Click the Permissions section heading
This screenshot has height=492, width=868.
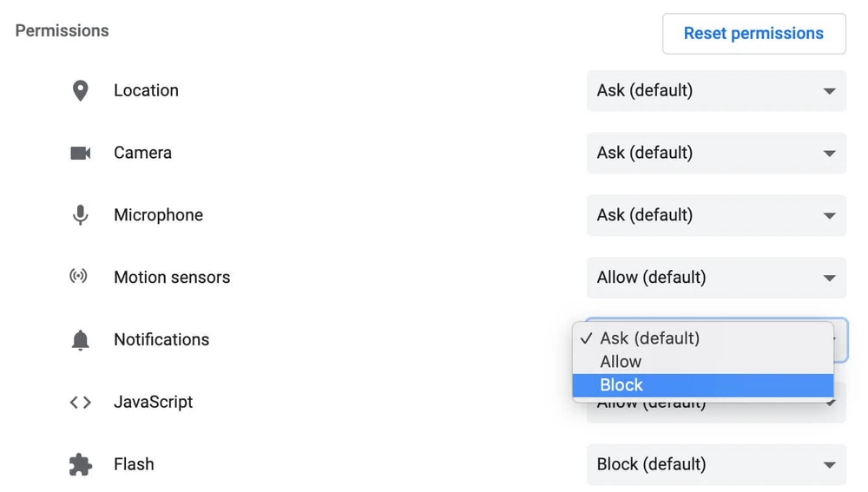tap(62, 31)
